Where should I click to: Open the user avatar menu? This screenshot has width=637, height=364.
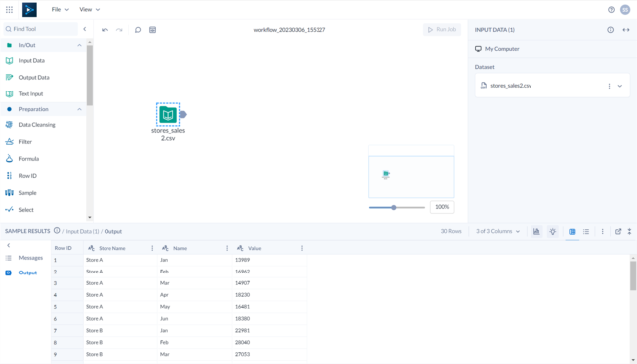click(625, 10)
